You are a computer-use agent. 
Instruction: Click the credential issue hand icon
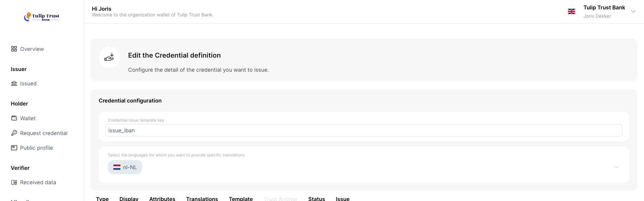point(109,57)
